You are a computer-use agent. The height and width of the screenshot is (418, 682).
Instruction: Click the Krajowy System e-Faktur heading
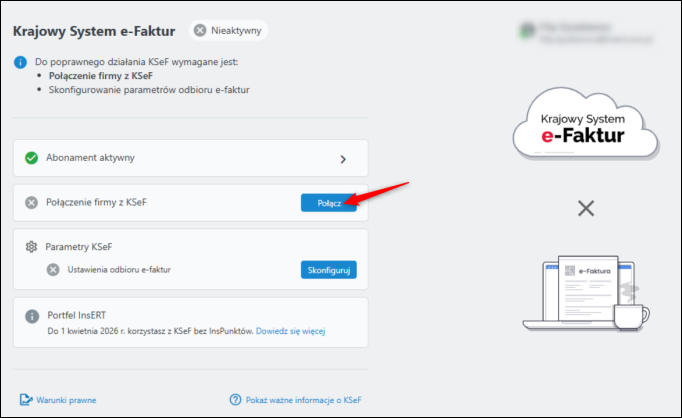(94, 31)
